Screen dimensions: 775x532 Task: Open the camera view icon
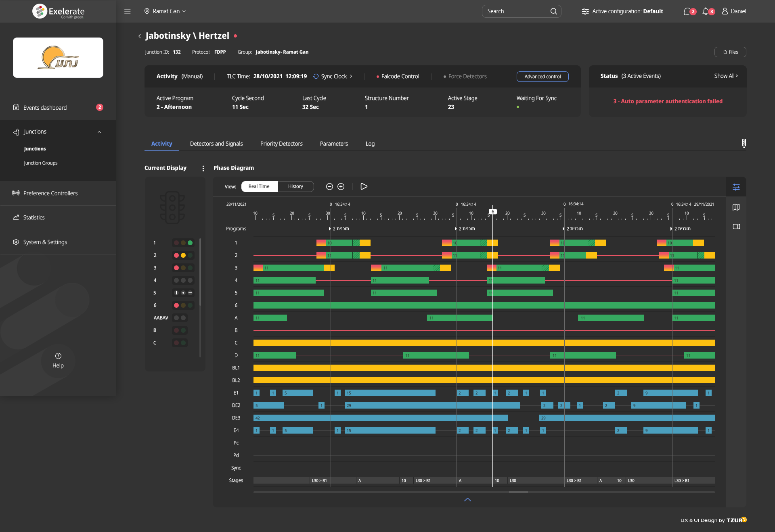click(x=736, y=227)
